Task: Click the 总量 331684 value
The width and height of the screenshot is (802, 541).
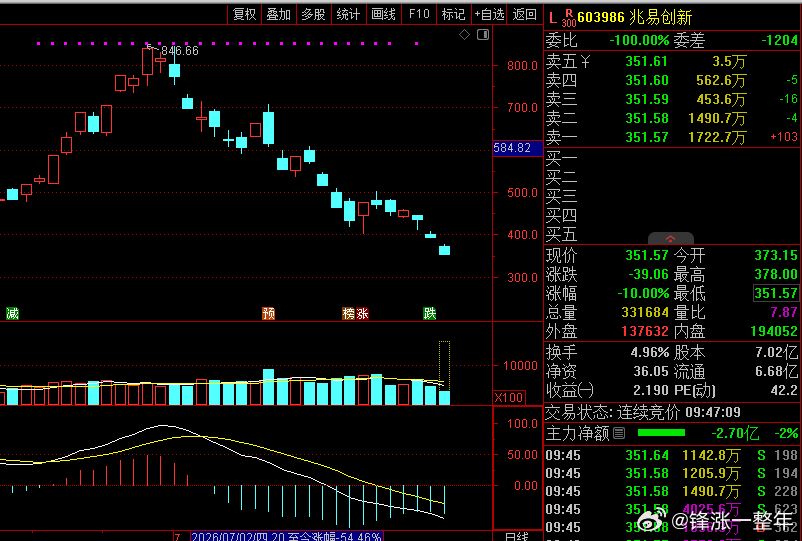Action: pyautogui.click(x=645, y=312)
